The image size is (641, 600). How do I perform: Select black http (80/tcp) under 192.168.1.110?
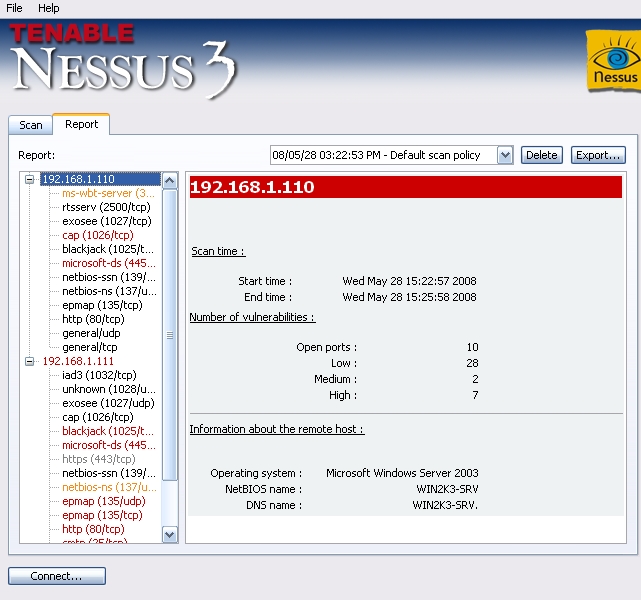click(93, 319)
